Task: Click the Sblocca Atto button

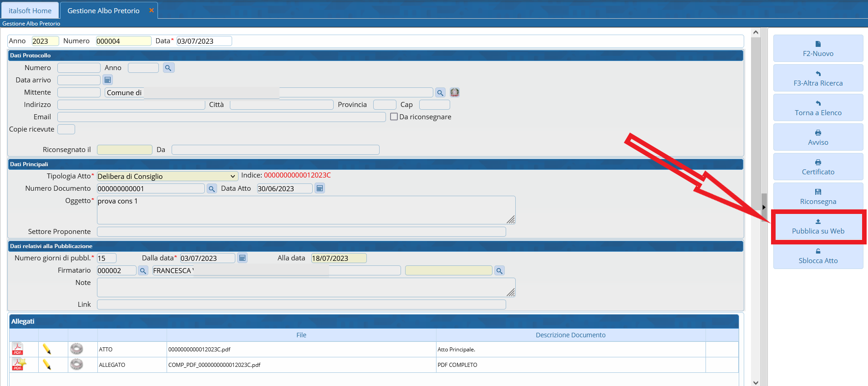Action: point(818,256)
